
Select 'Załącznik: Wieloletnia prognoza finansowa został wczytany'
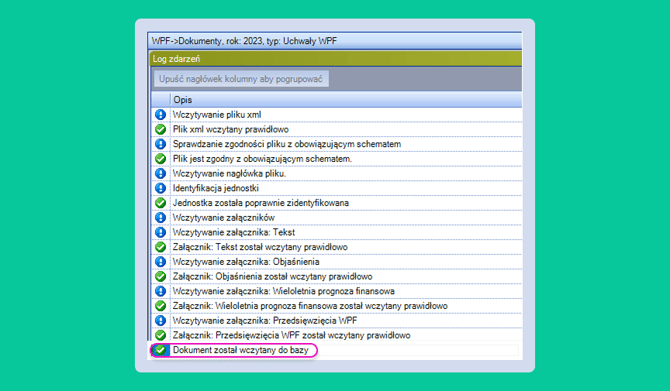point(310,306)
